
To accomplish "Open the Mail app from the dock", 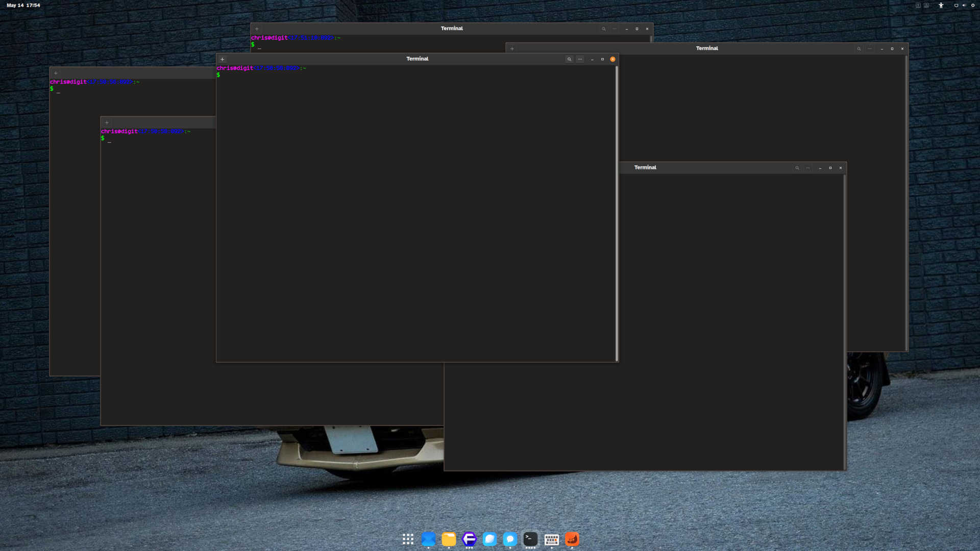I will pos(428,539).
